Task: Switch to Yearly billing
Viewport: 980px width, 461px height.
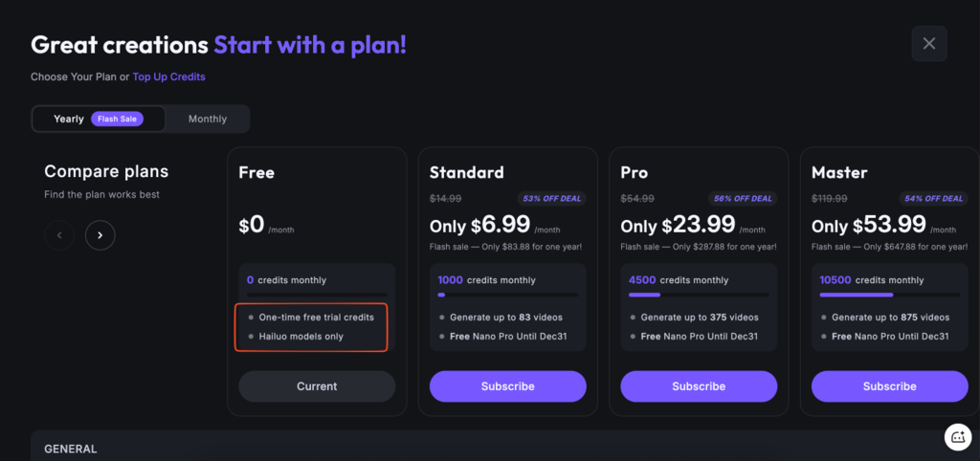Action: (69, 120)
